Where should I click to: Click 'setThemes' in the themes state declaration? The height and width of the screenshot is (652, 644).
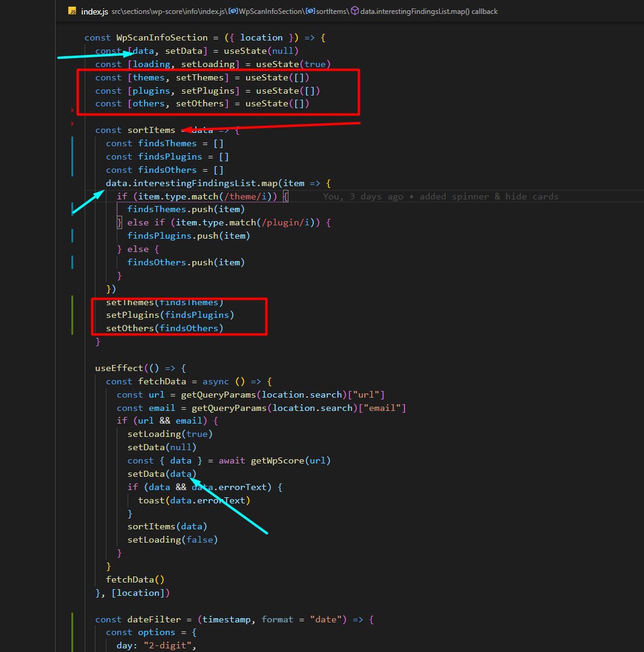point(200,78)
